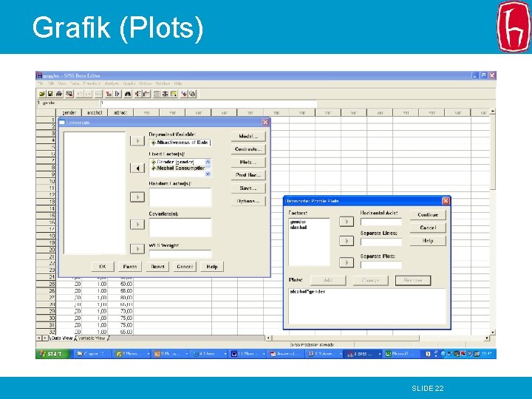This screenshot has height=399, width=532.
Task: Click the Use Sets toolbar icon
Action: coord(192,94)
